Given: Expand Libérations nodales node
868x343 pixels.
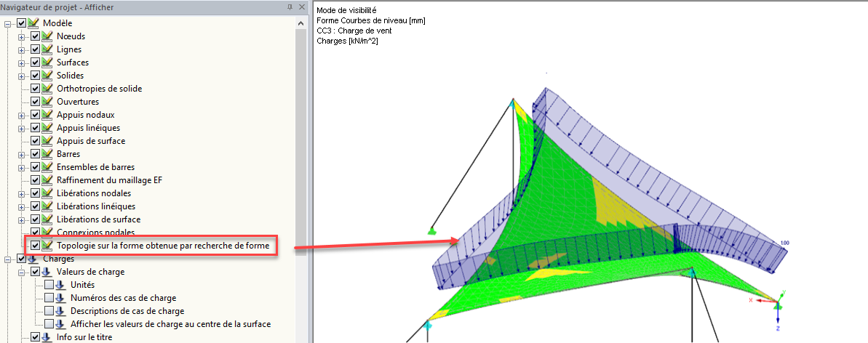Looking at the screenshot, I should point(22,194).
